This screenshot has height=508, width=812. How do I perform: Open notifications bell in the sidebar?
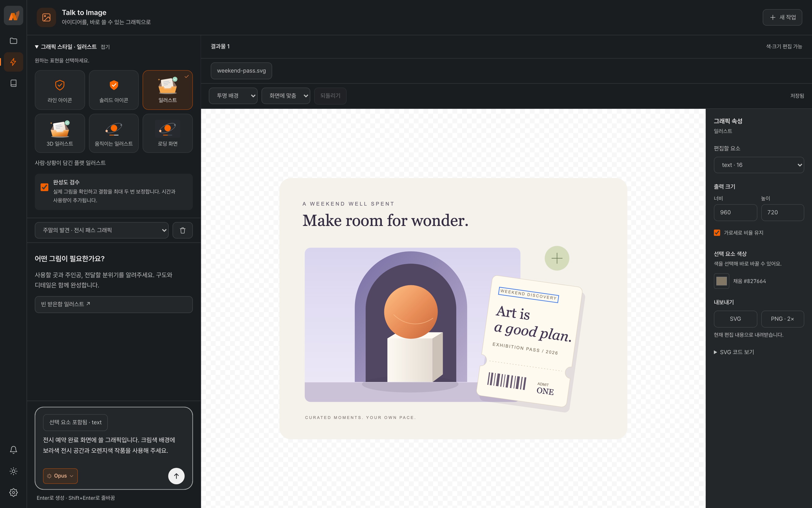pos(14,450)
